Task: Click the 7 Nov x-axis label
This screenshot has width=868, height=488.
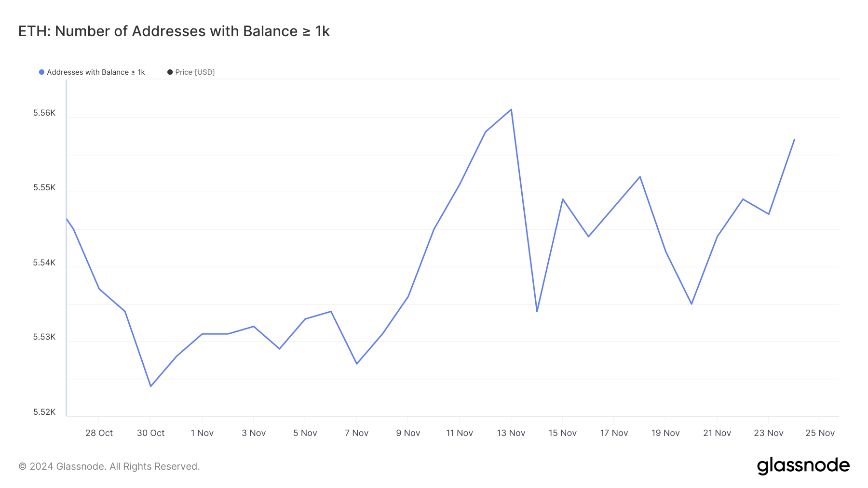Action: tap(356, 433)
